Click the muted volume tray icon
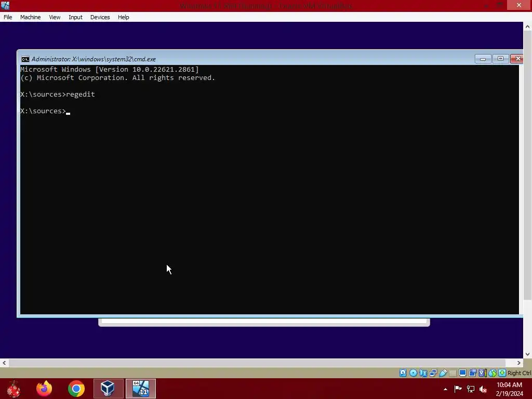The width and height of the screenshot is (532, 399). tap(483, 389)
